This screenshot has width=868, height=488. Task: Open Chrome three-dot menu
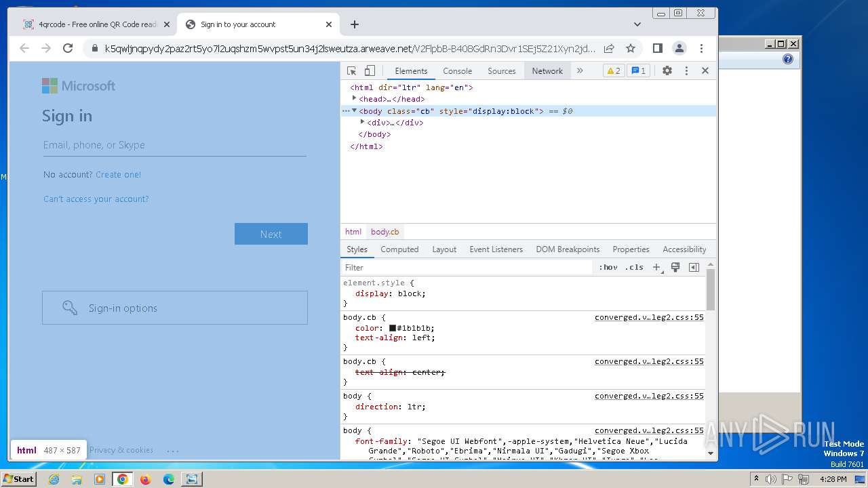(701, 48)
